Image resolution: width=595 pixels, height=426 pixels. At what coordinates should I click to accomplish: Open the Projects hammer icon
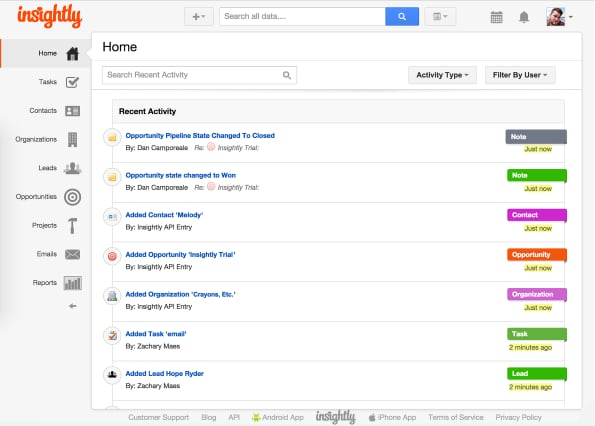click(72, 225)
